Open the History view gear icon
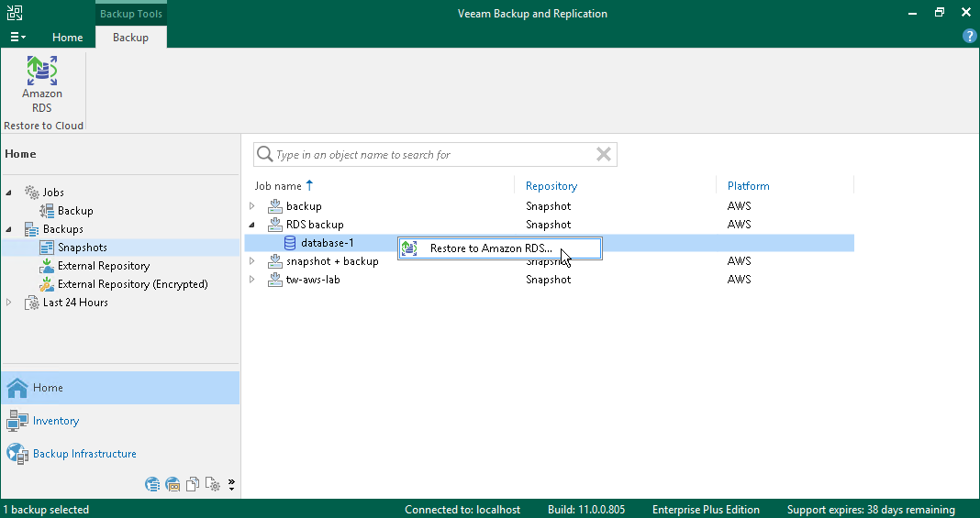 [x=212, y=485]
